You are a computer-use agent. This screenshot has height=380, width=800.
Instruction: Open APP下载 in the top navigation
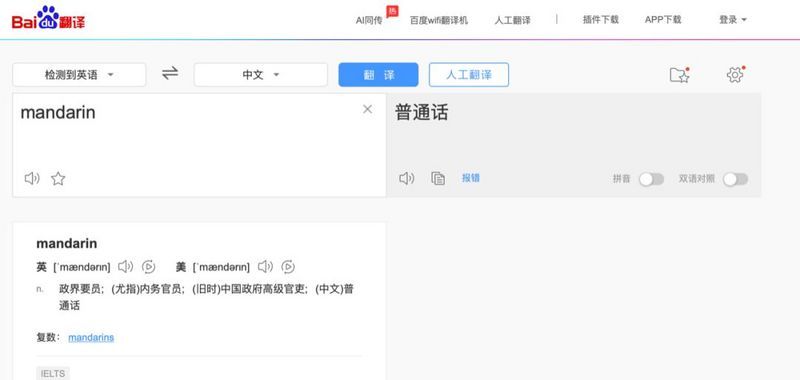click(663, 20)
